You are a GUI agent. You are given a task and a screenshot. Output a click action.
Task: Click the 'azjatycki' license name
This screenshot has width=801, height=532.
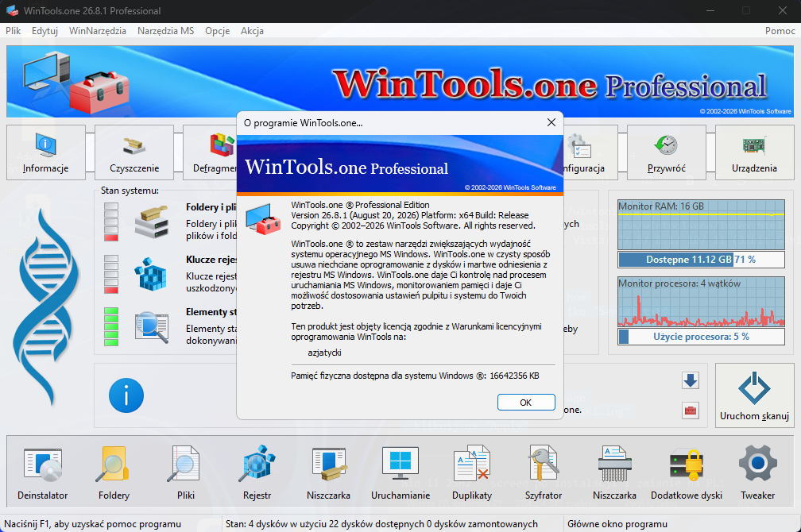click(324, 353)
